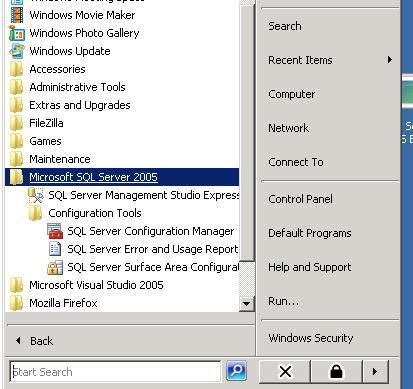The width and height of the screenshot is (413, 389).
Task: Click the X power button
Action: coord(285,371)
